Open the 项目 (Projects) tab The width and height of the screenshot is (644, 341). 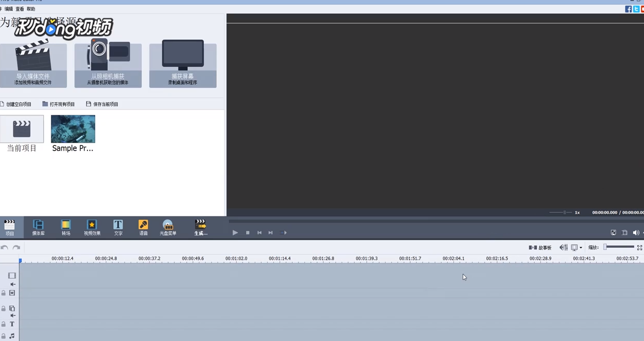click(10, 227)
